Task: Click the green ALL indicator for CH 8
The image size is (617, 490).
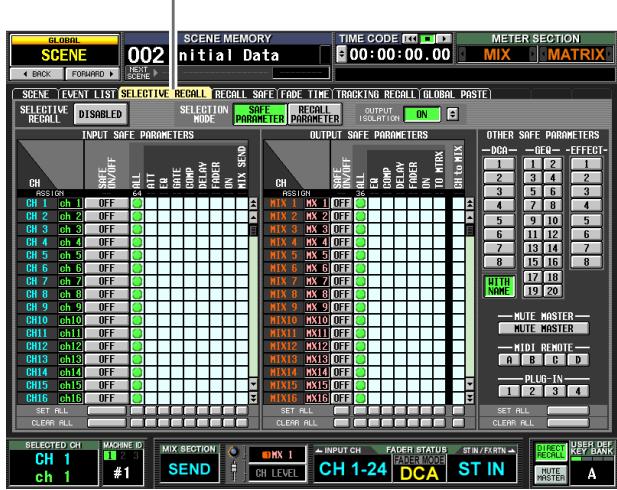Action: pos(137,294)
